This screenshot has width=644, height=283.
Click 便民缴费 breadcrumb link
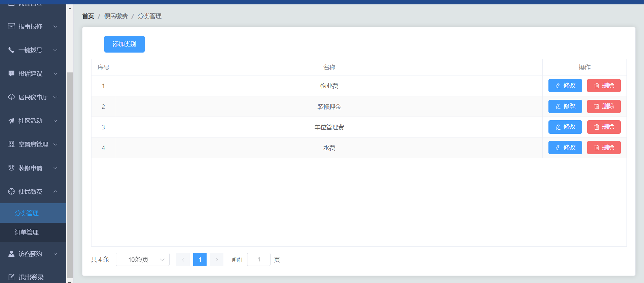click(x=116, y=16)
